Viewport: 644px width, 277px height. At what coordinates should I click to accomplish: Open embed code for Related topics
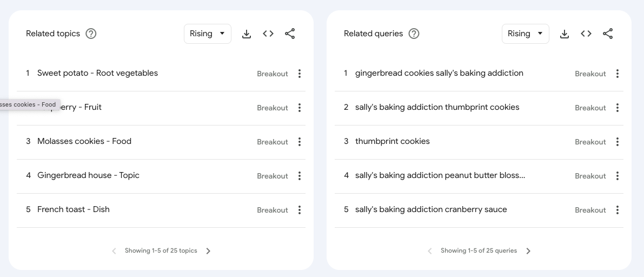pyautogui.click(x=268, y=34)
